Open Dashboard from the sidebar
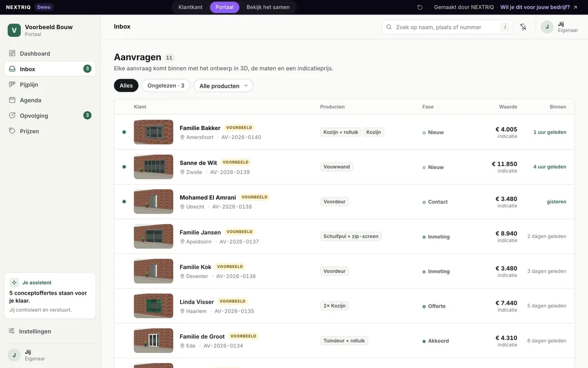Viewport: 588px width, 368px height. pyautogui.click(x=50, y=53)
